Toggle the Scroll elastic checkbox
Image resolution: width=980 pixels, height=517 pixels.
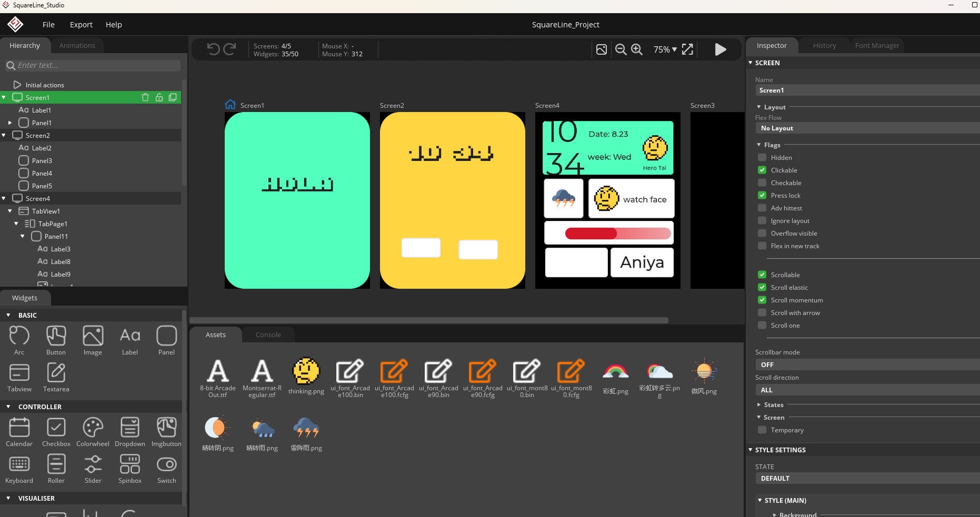tap(762, 287)
